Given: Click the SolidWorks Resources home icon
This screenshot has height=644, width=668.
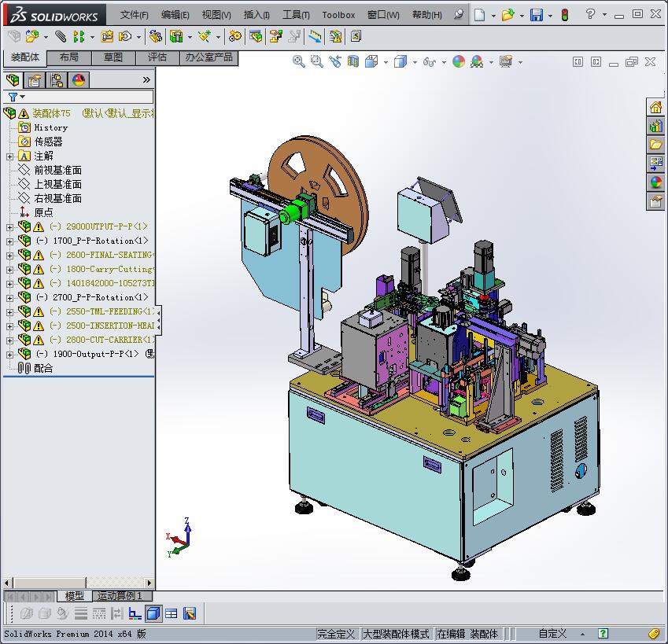Looking at the screenshot, I should [x=655, y=107].
